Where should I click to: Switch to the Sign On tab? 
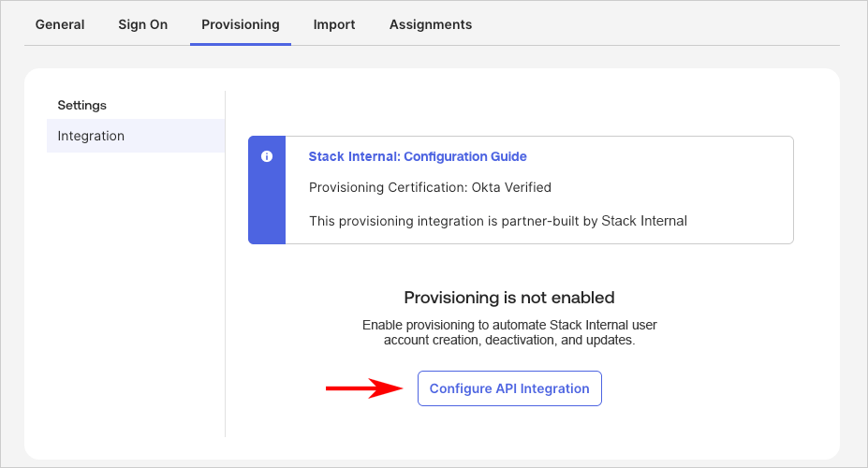tap(142, 24)
